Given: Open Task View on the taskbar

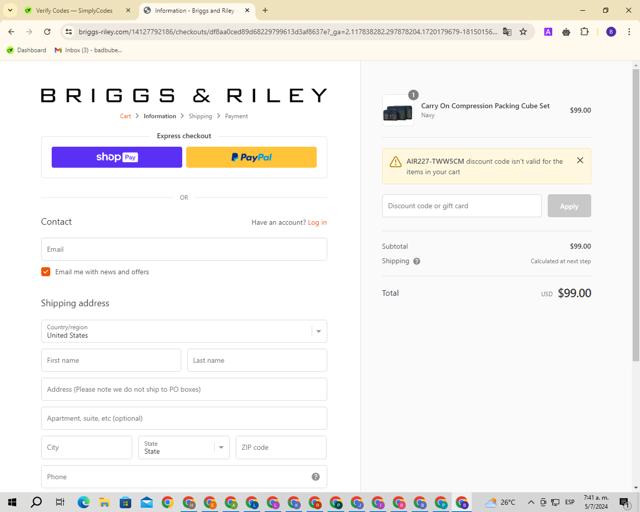Looking at the screenshot, I should 60,502.
